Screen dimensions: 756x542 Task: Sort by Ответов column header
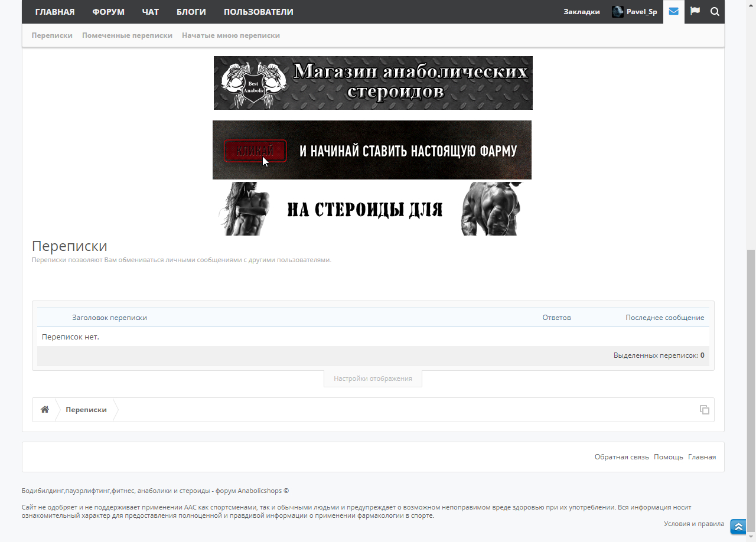click(557, 318)
